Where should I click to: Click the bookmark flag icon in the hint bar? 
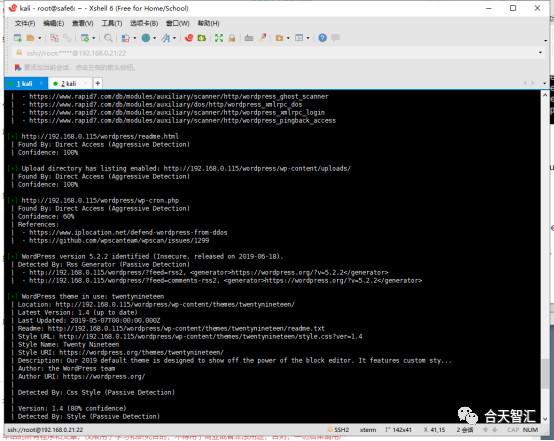click(x=18, y=67)
